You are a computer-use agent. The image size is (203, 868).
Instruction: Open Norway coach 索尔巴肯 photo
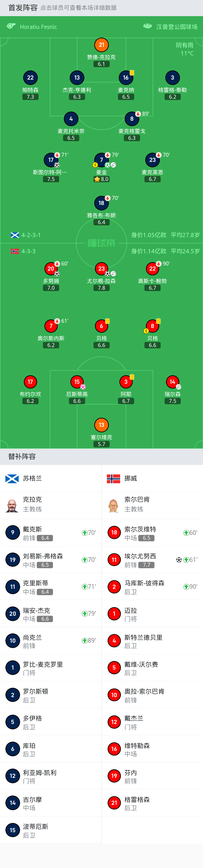click(114, 506)
